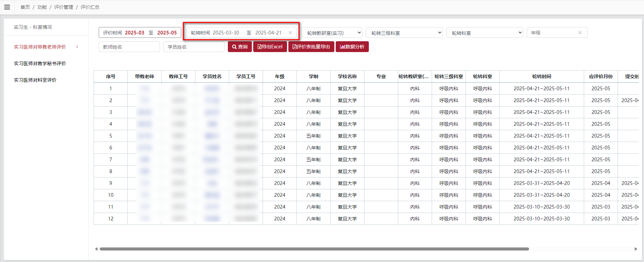644x262 pixels.
Task: Click the 带教老师 column header
Action: pos(144,76)
